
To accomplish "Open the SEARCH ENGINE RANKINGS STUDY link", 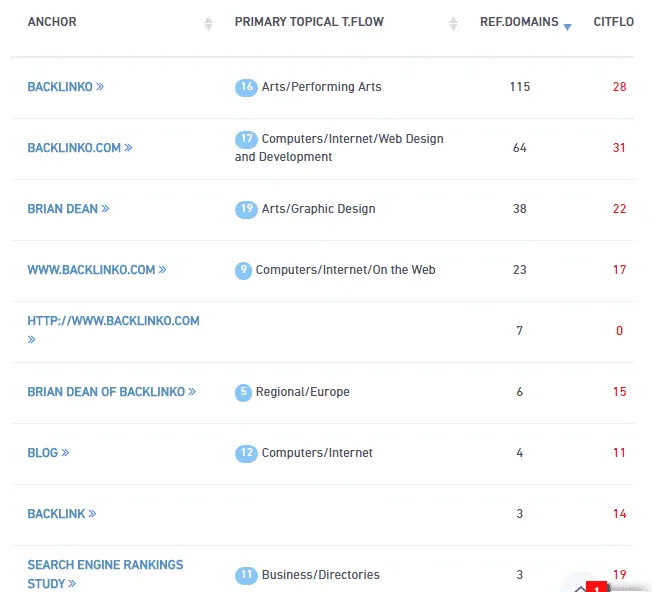I will point(105,565).
